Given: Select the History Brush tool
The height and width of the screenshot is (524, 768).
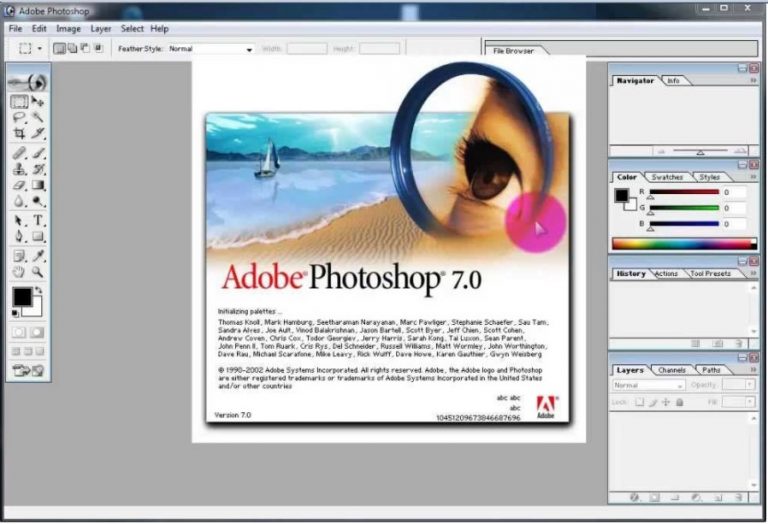Looking at the screenshot, I should pyautogui.click(x=38, y=169).
